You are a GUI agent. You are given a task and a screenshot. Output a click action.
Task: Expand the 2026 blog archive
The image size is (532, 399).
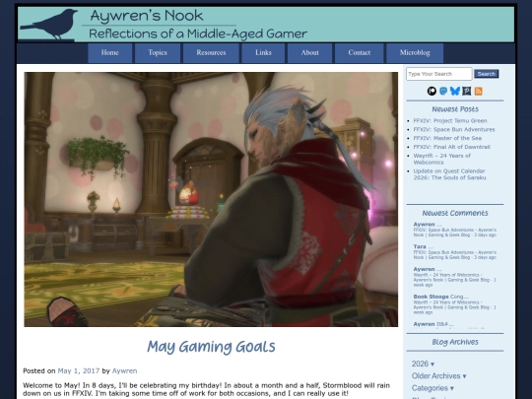click(x=423, y=365)
